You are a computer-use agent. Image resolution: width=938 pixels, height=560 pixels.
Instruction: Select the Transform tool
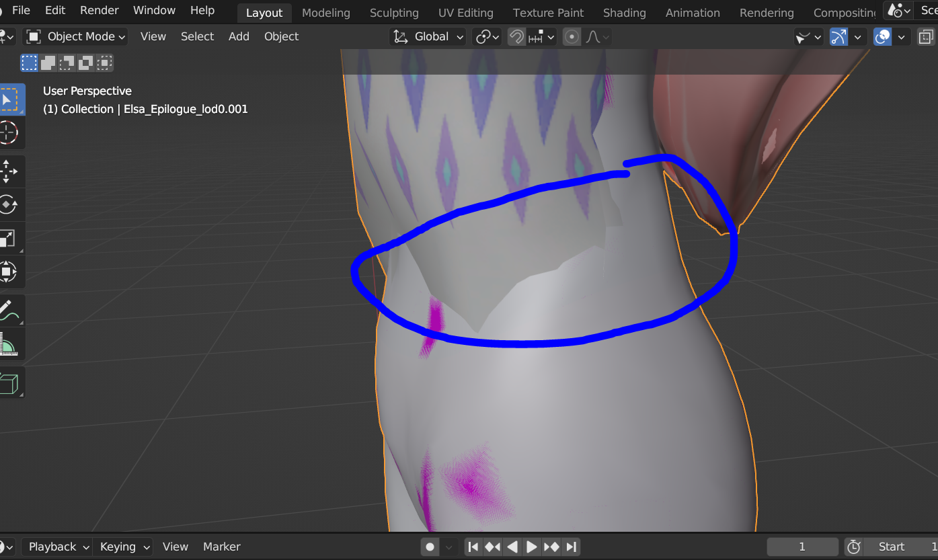click(x=8, y=272)
